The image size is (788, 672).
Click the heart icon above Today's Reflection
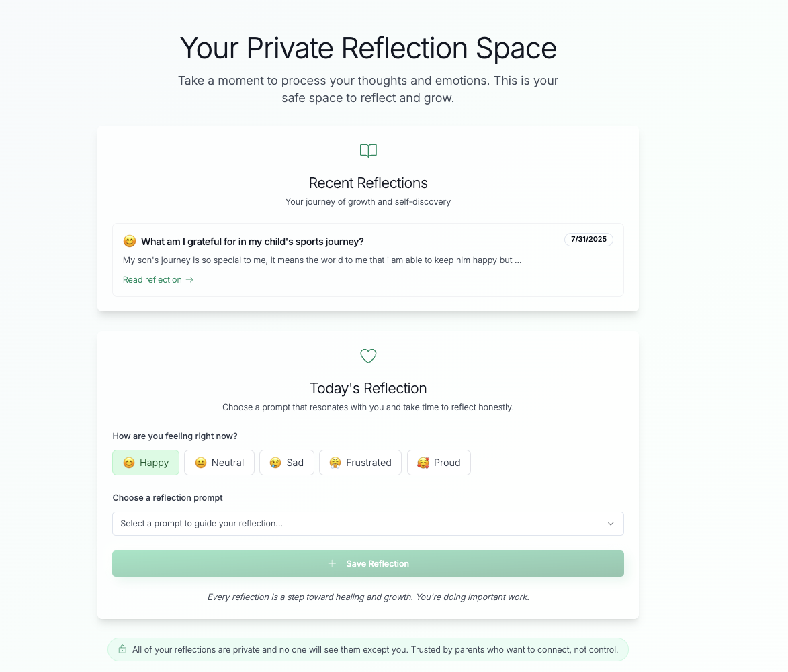pos(368,356)
